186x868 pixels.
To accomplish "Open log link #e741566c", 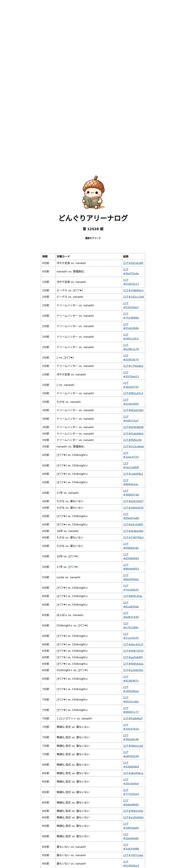I will pyautogui.click(x=131, y=625).
